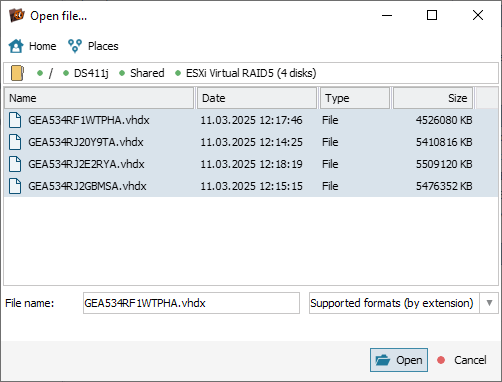Click file icon of GEA534RF1WTPHA.vhdx
The image size is (502, 382).
15,120
